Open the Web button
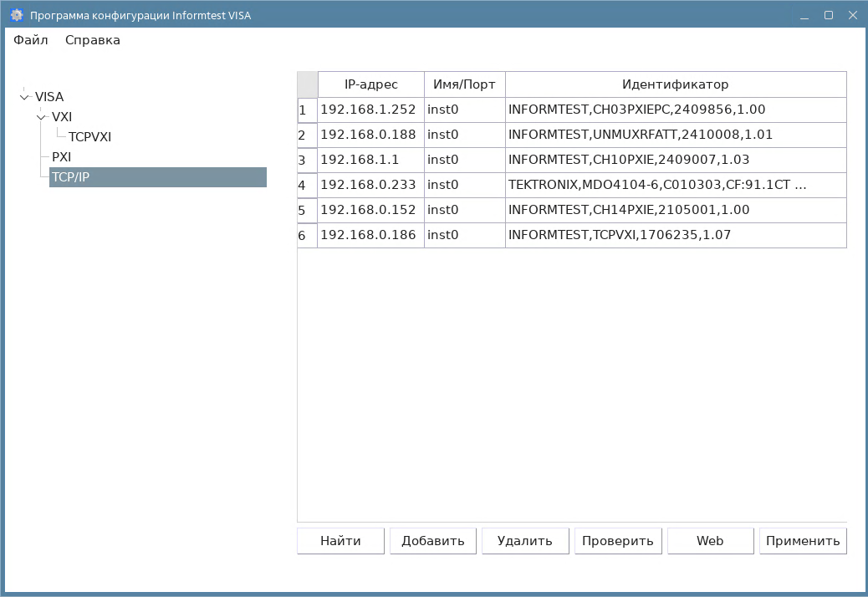Screen dimensions: 868x597 click(x=710, y=541)
